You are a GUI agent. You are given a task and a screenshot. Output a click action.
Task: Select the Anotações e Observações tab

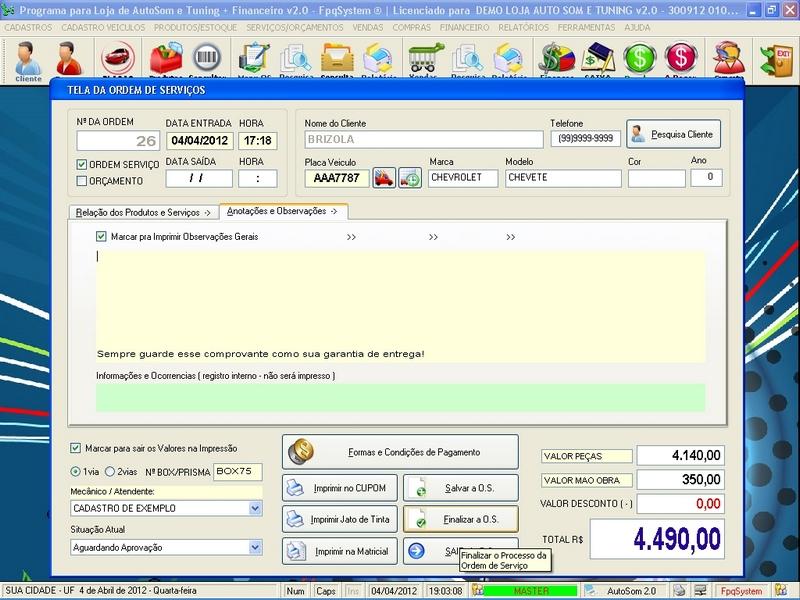pos(283,211)
